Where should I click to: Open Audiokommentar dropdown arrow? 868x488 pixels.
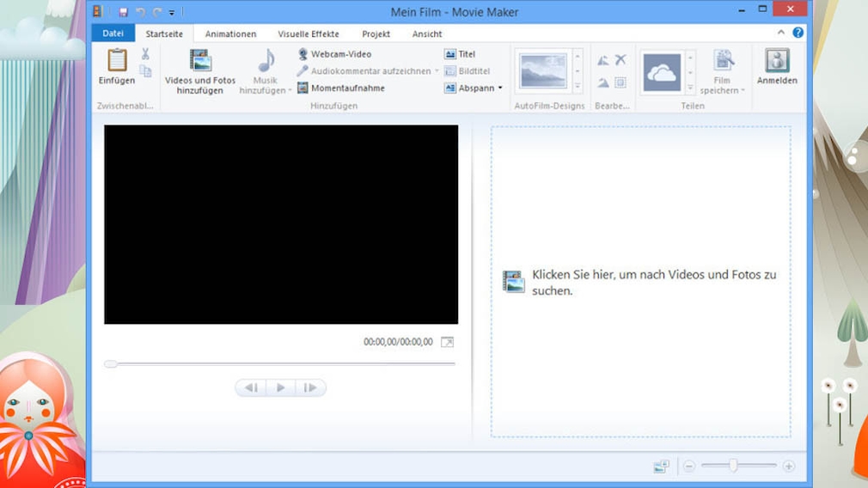pyautogui.click(x=437, y=70)
